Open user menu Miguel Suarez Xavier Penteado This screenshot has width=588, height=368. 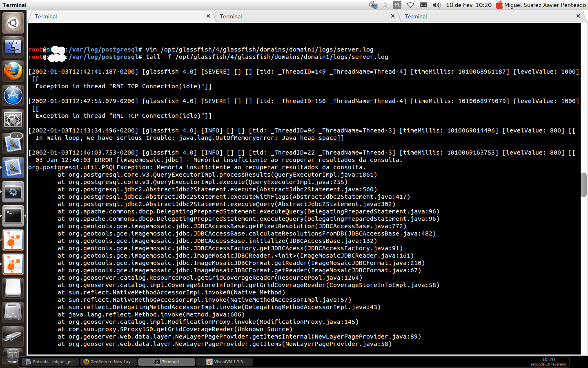(x=545, y=5)
